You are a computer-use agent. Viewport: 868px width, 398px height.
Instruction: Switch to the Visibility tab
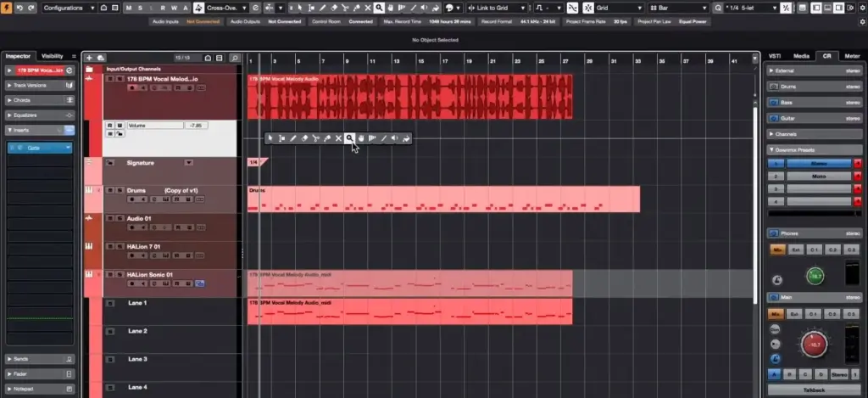coord(52,56)
